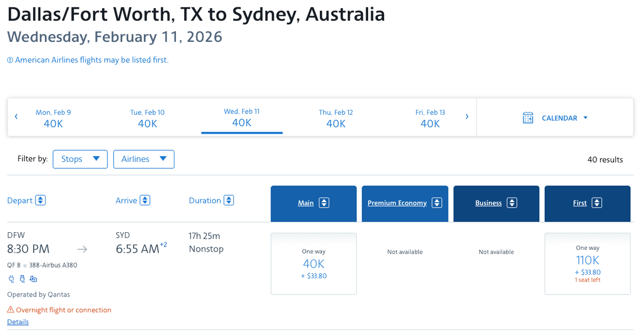Expand the CALENDAR dropdown arrow
This screenshot has width=644, height=332.
pyautogui.click(x=586, y=118)
